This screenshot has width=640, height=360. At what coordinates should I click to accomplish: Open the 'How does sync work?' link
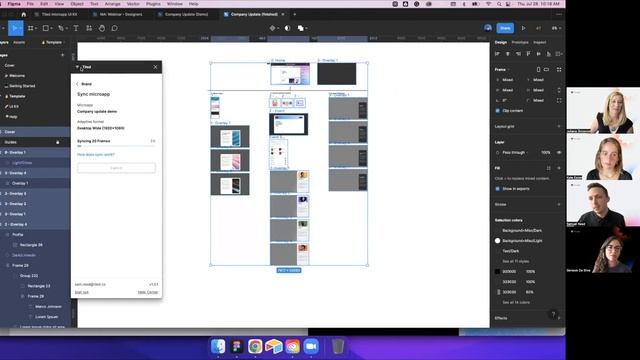click(x=96, y=155)
